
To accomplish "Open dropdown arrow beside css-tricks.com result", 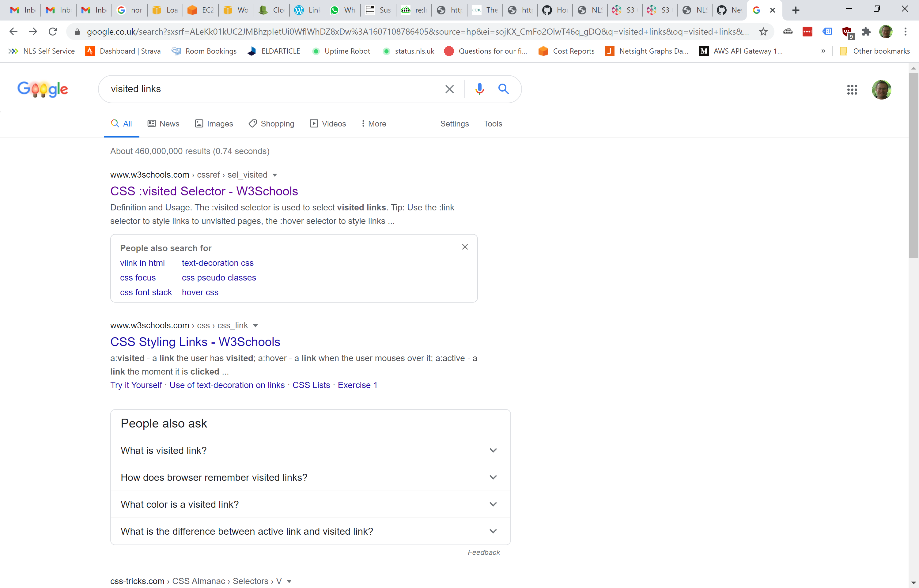I will click(x=289, y=582).
